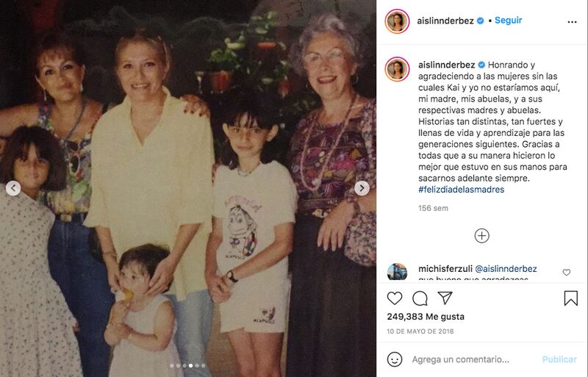Open the #felizdiadelasmadres hashtag link
This screenshot has height=377, width=588.
pos(462,190)
